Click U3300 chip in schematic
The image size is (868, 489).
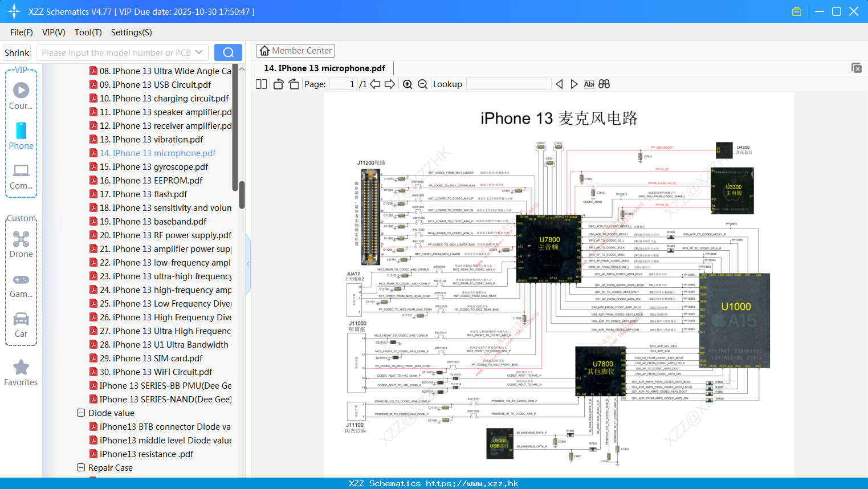click(733, 190)
